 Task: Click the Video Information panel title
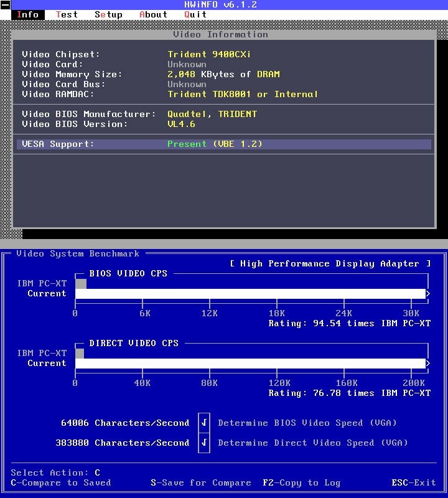point(221,34)
